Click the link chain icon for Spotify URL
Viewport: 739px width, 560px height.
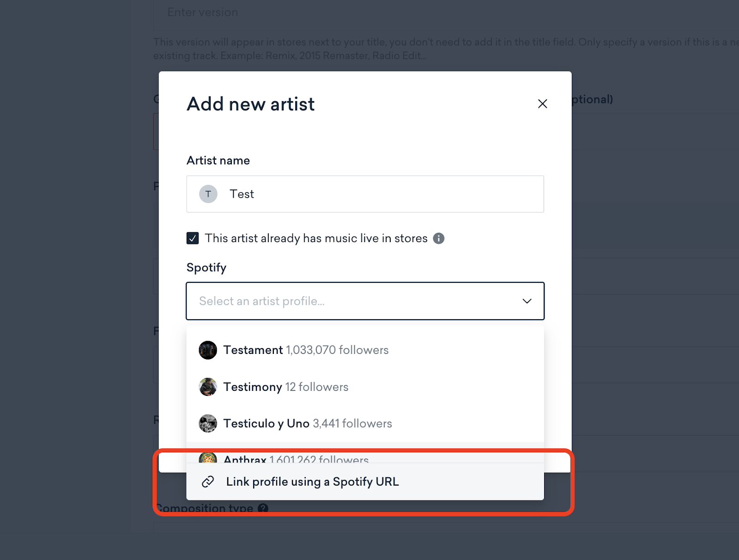208,481
